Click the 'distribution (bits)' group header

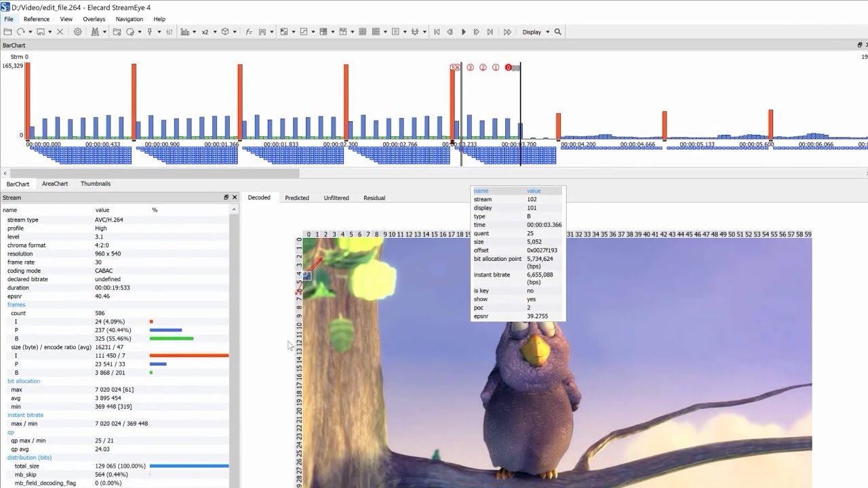click(29, 457)
